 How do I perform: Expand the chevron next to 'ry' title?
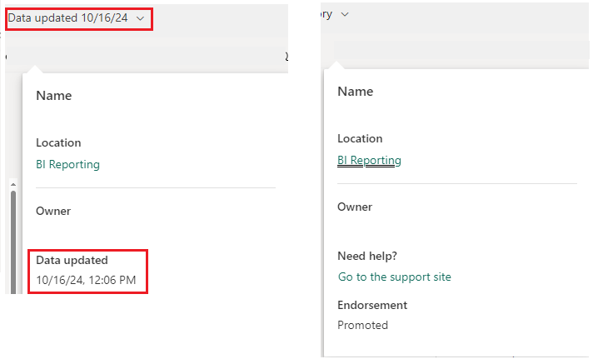pyautogui.click(x=345, y=14)
